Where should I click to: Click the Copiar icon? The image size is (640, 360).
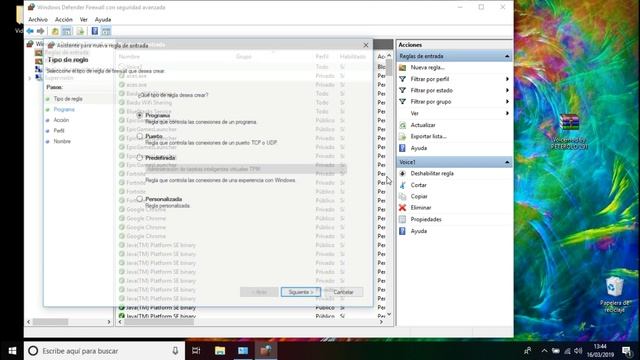pos(402,196)
